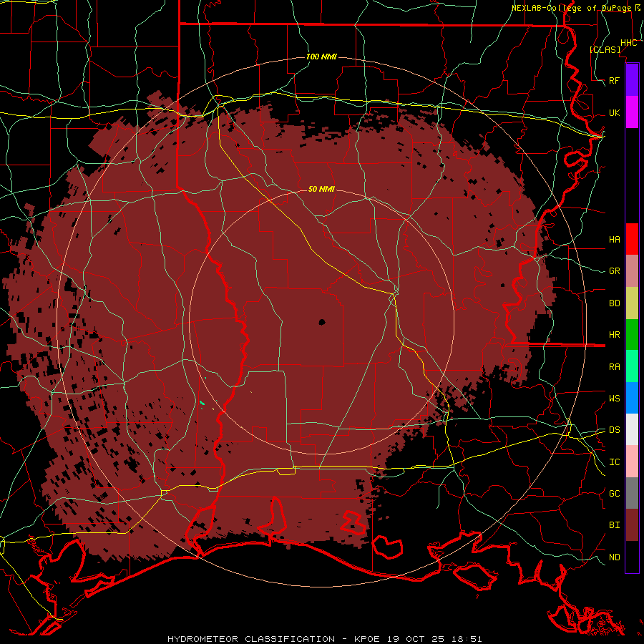Click the HA red legend color swatch

632,239
